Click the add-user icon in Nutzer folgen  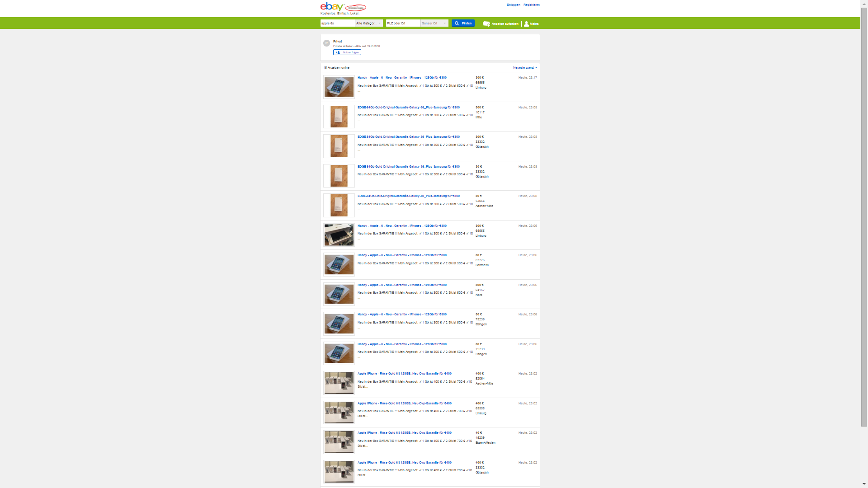(338, 52)
